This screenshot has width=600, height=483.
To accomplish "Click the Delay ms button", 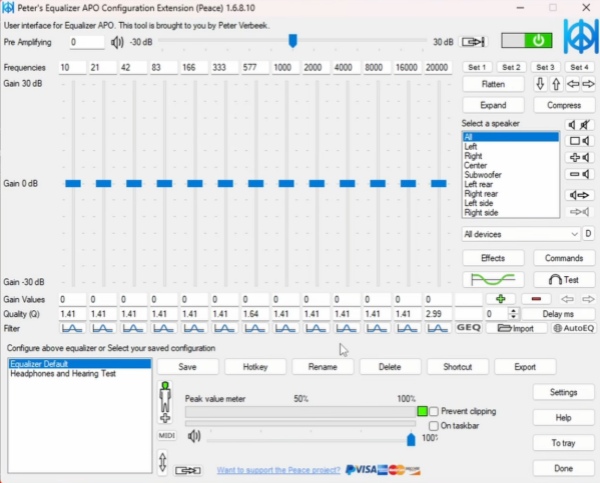I will tap(558, 314).
